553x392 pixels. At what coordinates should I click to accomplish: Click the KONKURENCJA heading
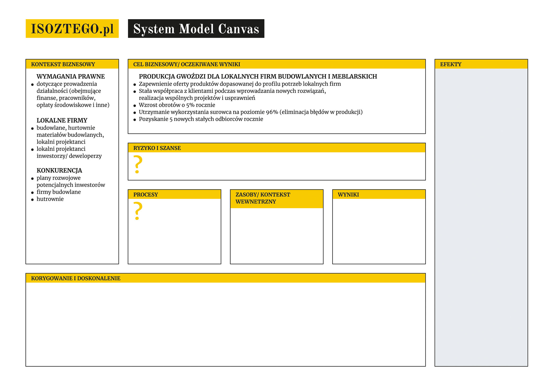(x=59, y=170)
